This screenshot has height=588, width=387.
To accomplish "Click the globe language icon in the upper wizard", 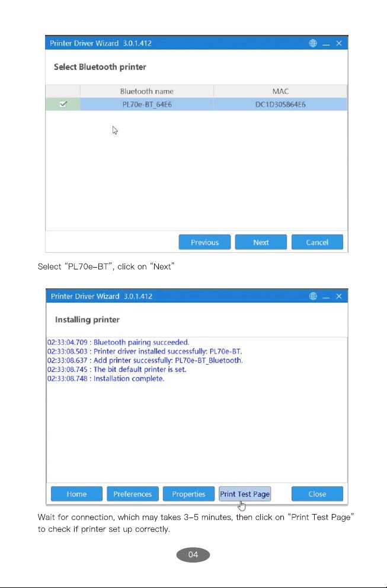I will tap(313, 43).
